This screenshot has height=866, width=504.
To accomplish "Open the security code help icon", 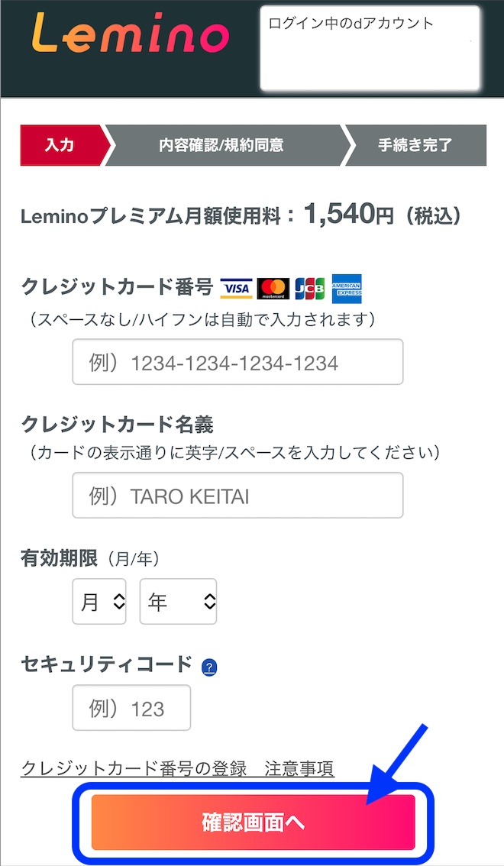I will (211, 666).
